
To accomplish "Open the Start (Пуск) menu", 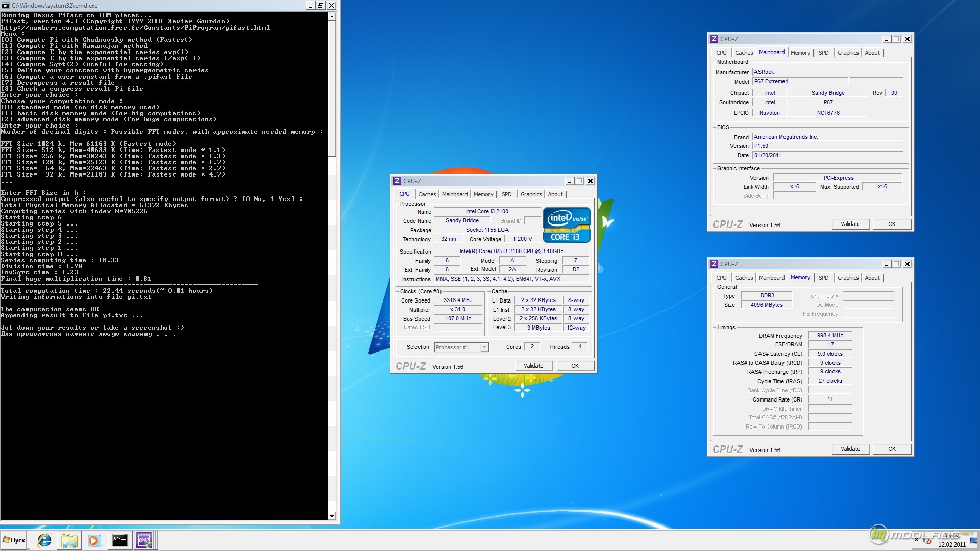I will point(14,540).
